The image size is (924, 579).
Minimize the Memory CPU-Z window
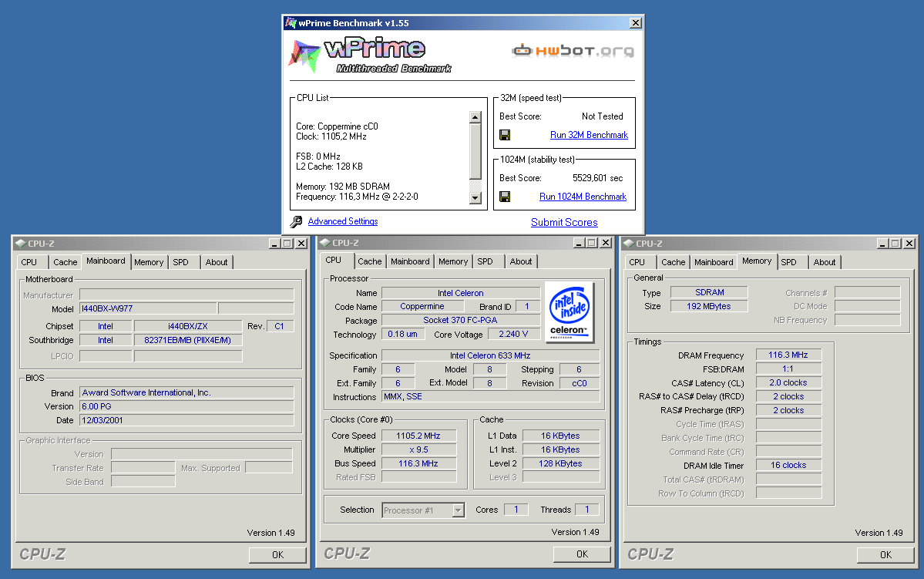[882, 244]
